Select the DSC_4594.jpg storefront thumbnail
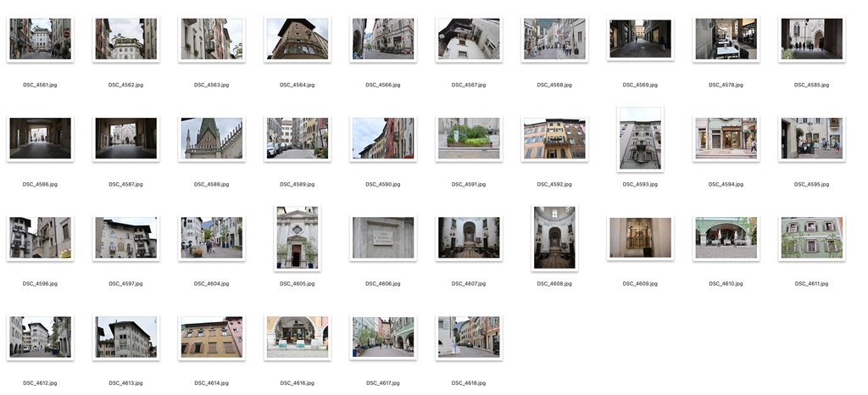 tap(726, 138)
